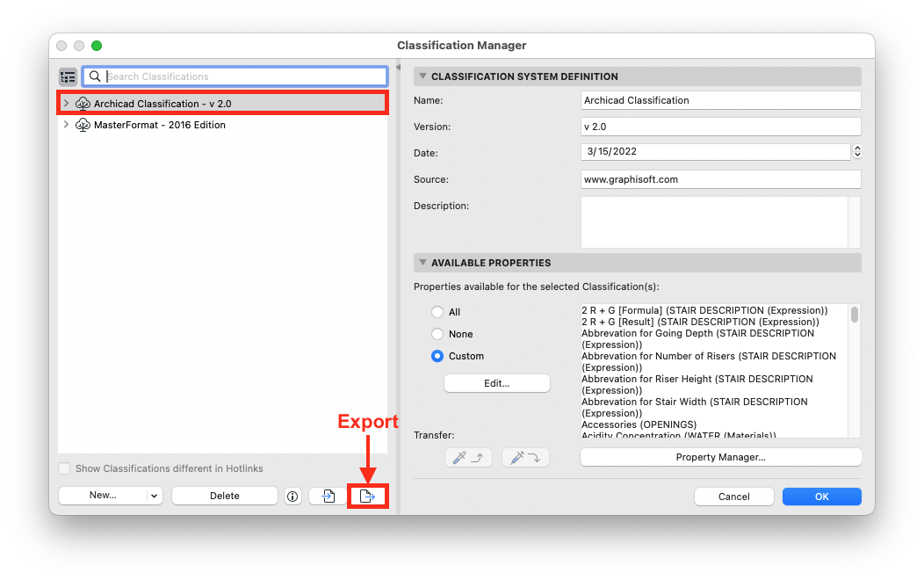Screen dimensions: 924x580
Task: Enable Show Classifications different in Hotlinks
Action: point(64,468)
